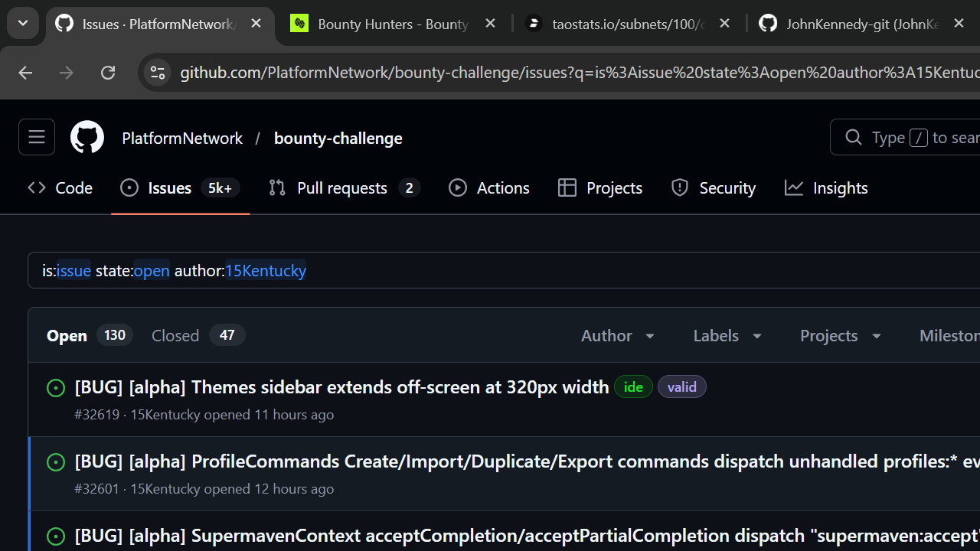Open the browser tab search dropdown

pyautogui.click(x=22, y=24)
